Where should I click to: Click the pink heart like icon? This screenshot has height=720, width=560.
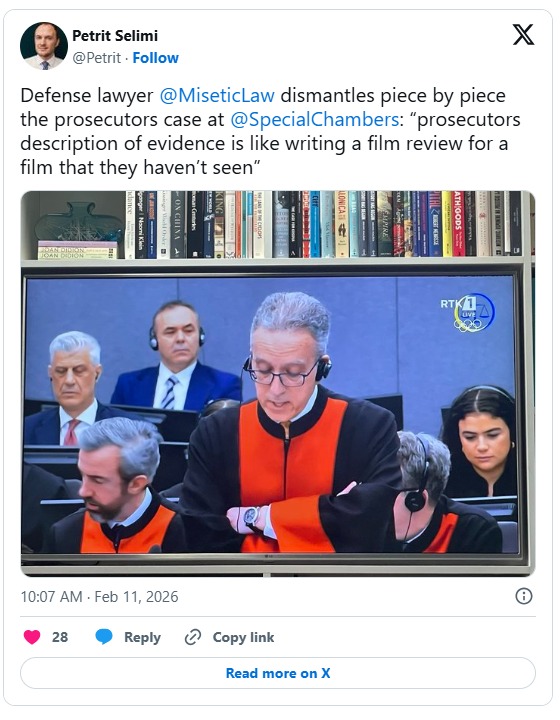pyautogui.click(x=32, y=637)
